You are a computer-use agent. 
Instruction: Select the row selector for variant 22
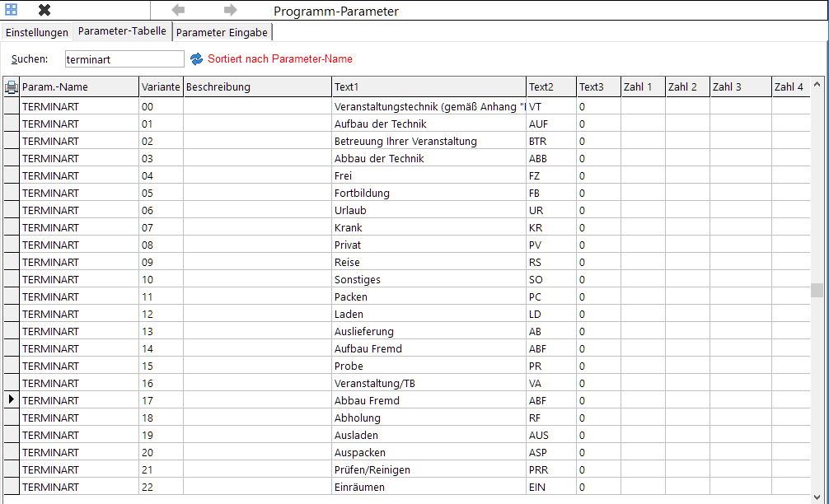(x=11, y=487)
